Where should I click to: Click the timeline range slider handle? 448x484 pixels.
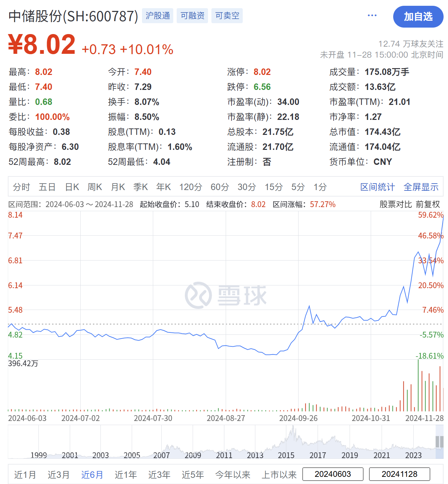click(x=439, y=442)
